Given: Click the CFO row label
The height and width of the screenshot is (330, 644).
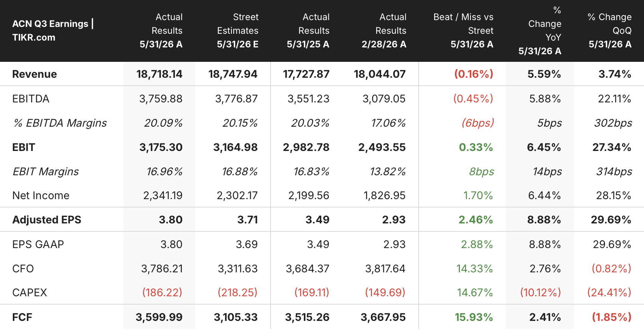Looking at the screenshot, I should (x=23, y=269).
